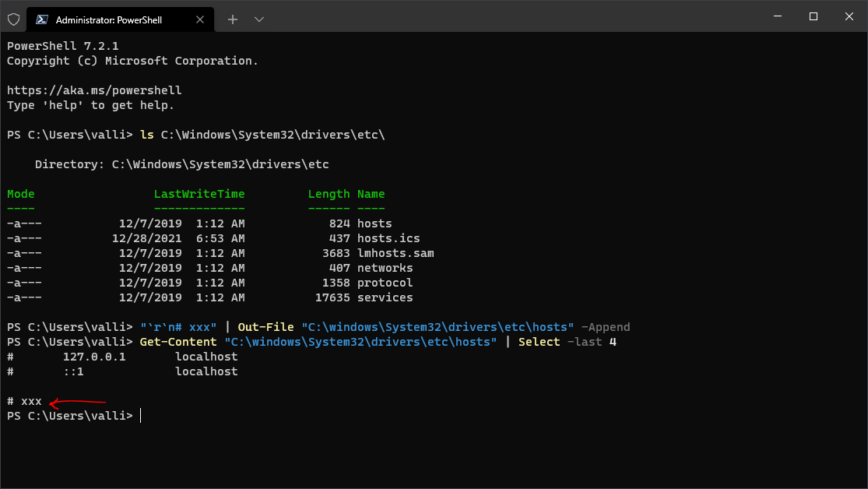Click the 'Mode' column header
This screenshot has width=868, height=489.
20,194
